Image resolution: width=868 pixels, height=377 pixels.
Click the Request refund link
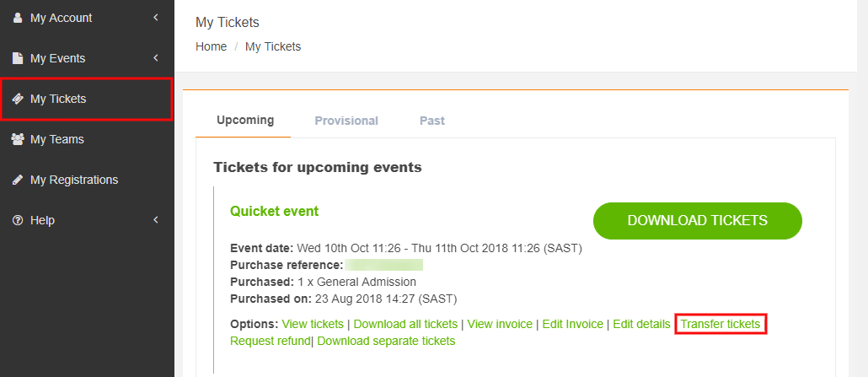[x=270, y=341]
